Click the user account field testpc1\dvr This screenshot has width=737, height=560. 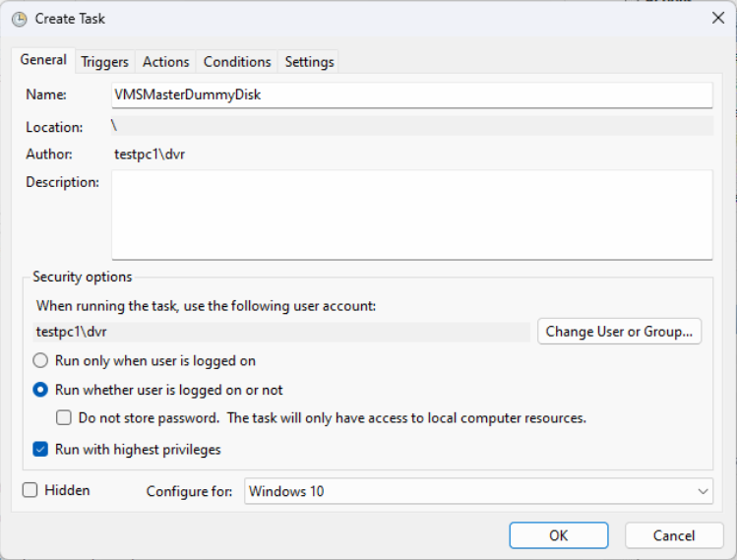click(x=282, y=332)
